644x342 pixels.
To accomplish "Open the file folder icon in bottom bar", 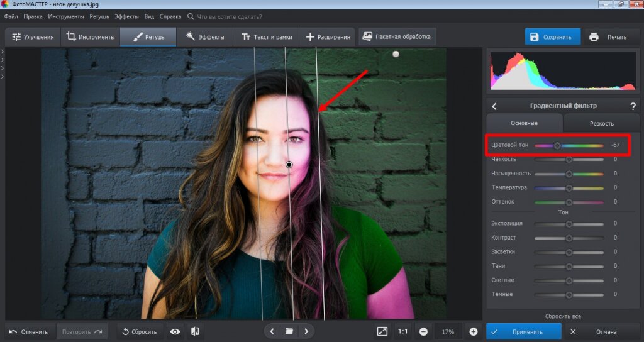I will tap(289, 331).
